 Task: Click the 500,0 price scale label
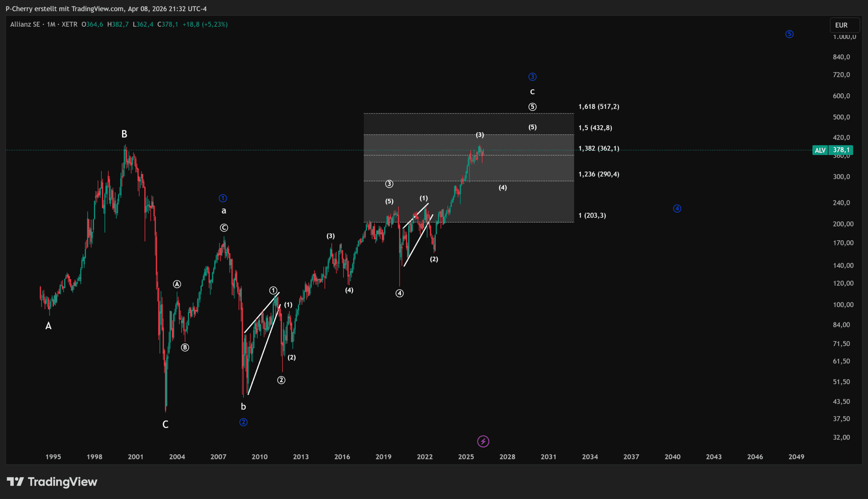[841, 117]
